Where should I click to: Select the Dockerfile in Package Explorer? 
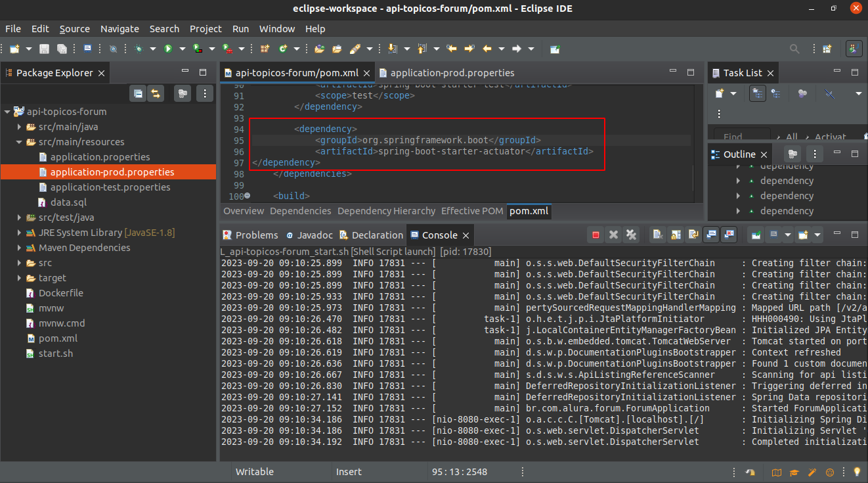(60, 293)
